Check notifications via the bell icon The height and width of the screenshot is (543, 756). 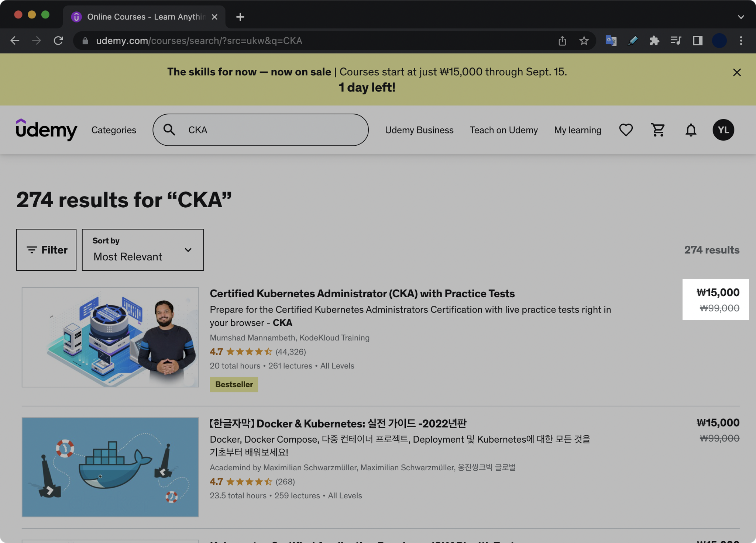(x=691, y=130)
